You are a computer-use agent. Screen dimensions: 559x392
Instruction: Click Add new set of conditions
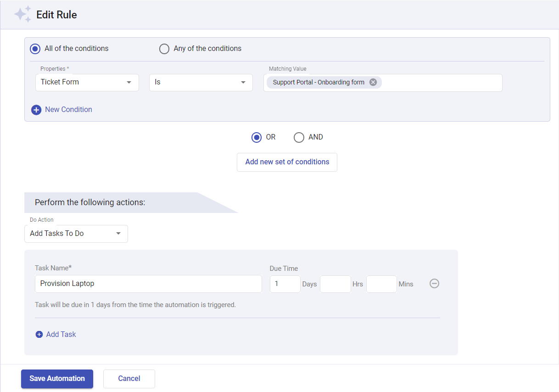[x=287, y=162]
